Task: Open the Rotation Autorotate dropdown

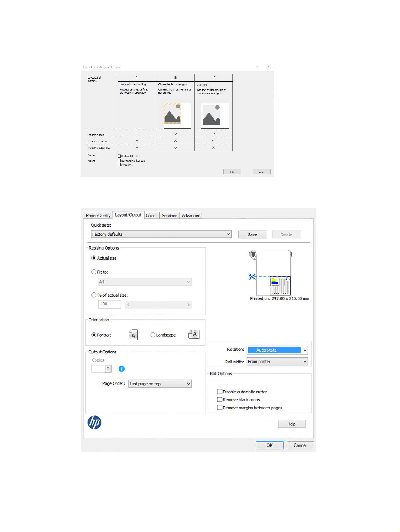Action: (277, 350)
